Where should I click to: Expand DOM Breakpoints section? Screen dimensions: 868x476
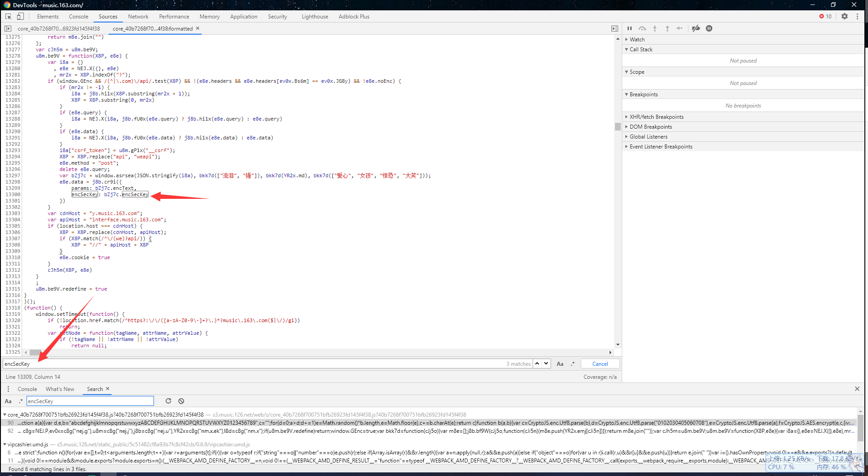click(x=743, y=126)
